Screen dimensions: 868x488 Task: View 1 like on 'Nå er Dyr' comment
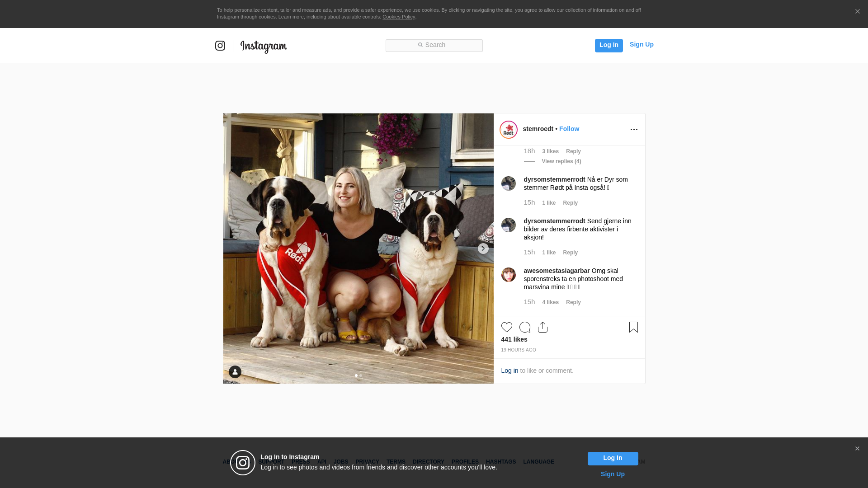(x=549, y=203)
